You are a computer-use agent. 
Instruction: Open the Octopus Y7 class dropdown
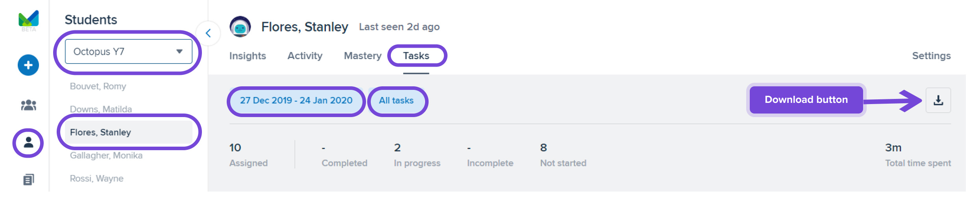click(x=129, y=52)
